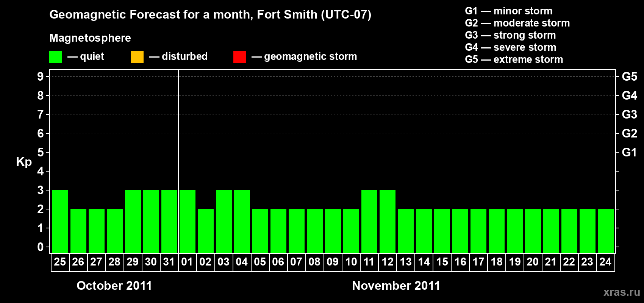Click the 'G3 — strong storm' legend line
The width and height of the screenshot is (644, 303).
click(510, 35)
